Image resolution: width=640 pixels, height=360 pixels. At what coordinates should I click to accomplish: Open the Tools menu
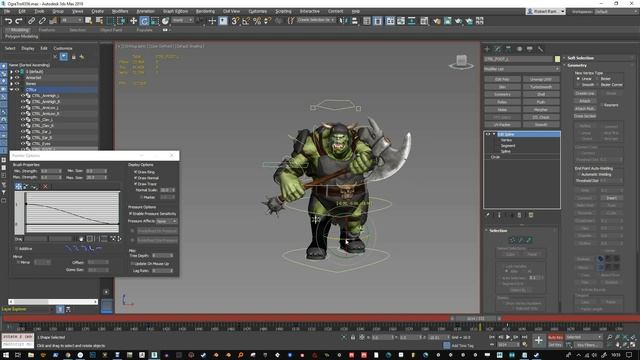[x=39, y=11]
